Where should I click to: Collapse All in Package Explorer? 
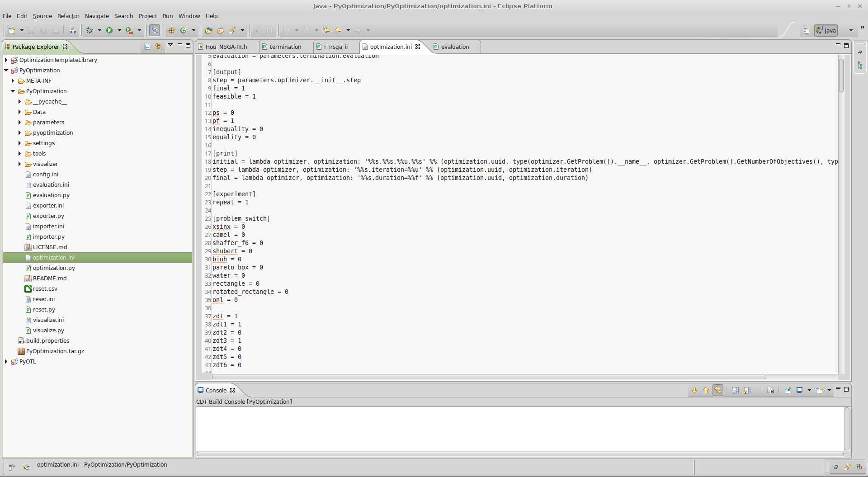point(147,47)
